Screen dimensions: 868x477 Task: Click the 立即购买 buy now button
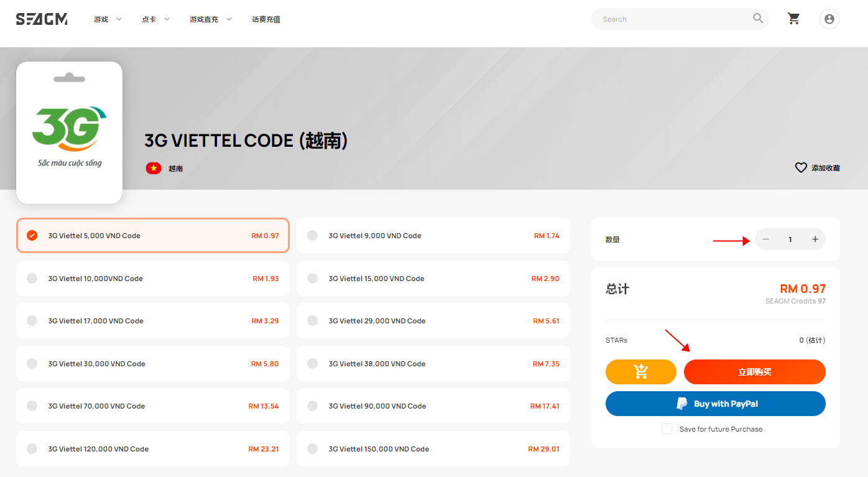(755, 372)
